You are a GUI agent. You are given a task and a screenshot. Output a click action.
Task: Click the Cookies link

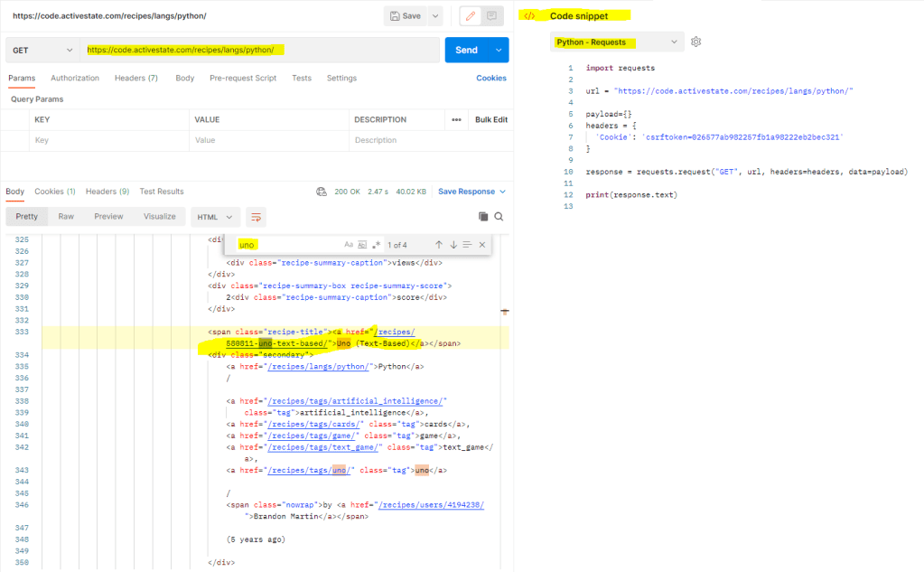tap(491, 79)
